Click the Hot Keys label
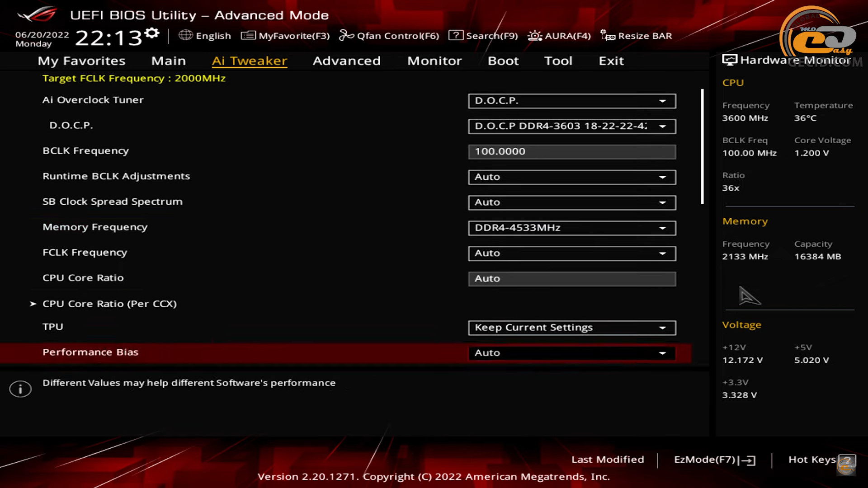 pos(812,460)
